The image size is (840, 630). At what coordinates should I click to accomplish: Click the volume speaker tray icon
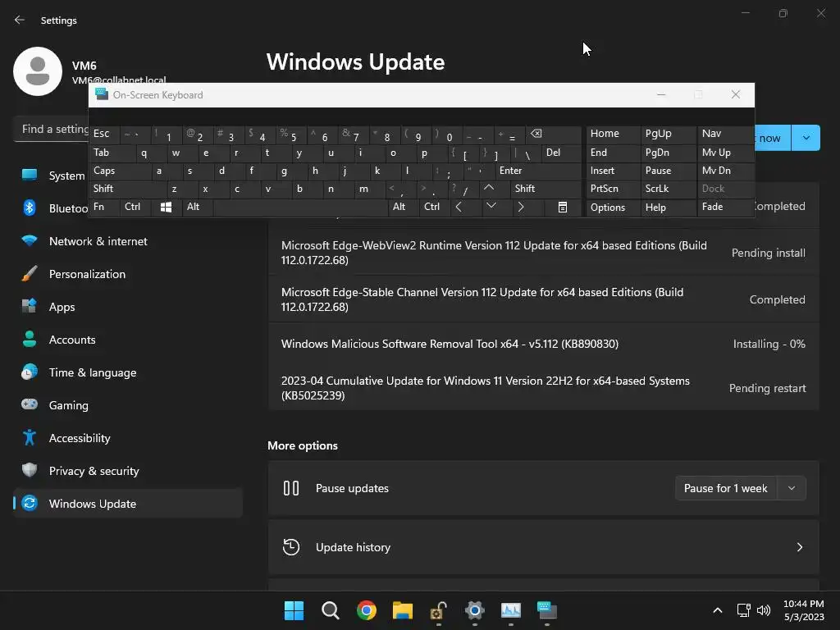(764, 610)
